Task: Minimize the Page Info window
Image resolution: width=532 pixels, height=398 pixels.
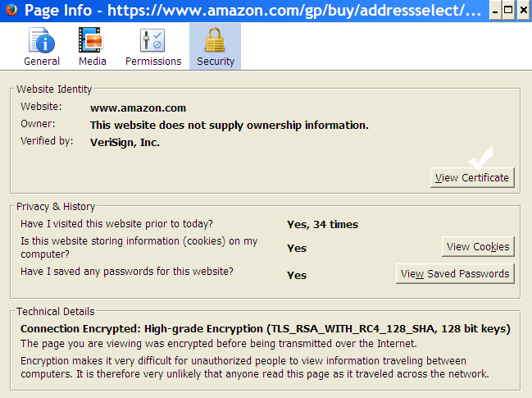Action: (495, 11)
